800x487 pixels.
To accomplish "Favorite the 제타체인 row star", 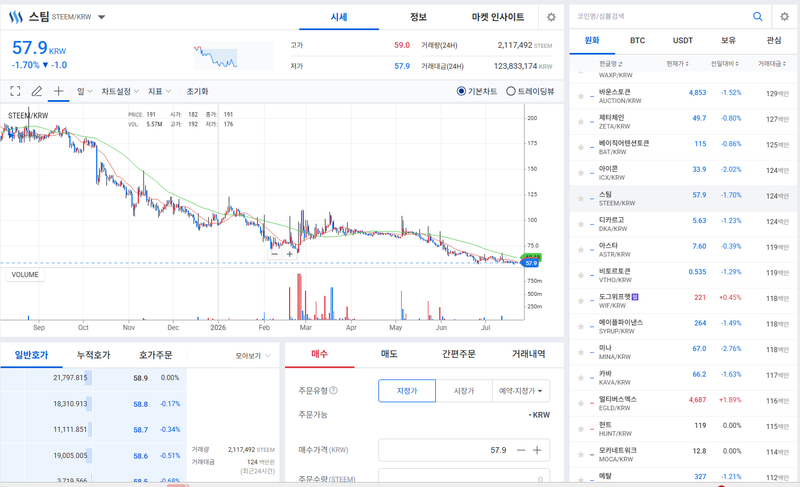I will (x=581, y=121).
